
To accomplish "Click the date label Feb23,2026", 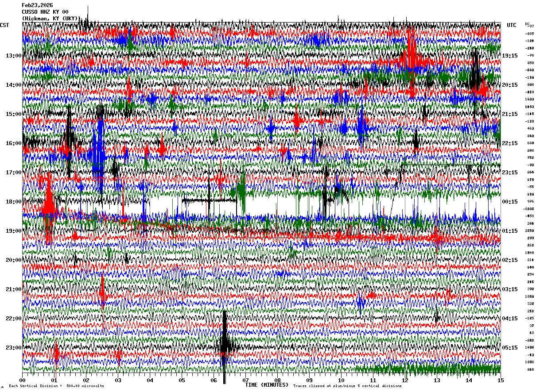I will [x=37, y=5].
